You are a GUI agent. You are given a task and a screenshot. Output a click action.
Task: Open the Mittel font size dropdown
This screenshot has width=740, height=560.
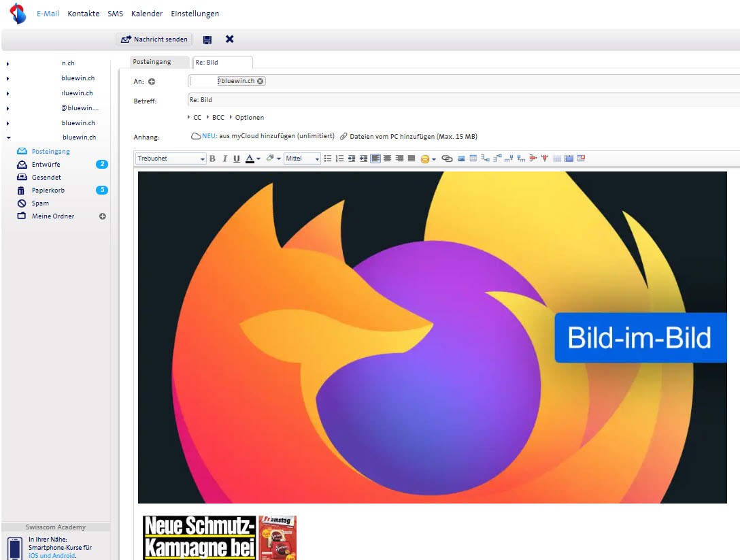point(302,159)
